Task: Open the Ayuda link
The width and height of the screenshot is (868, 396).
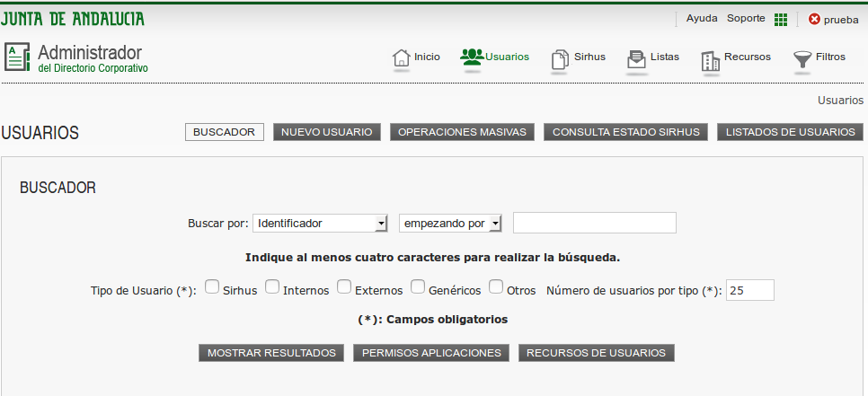Action: (702, 18)
